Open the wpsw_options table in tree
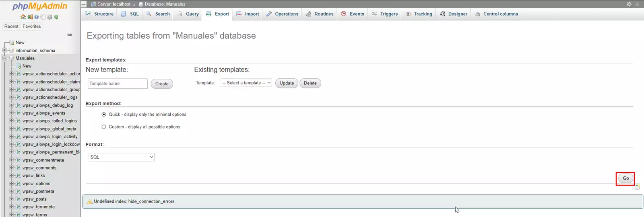Image resolution: width=644 pixels, height=217 pixels. tap(36, 184)
